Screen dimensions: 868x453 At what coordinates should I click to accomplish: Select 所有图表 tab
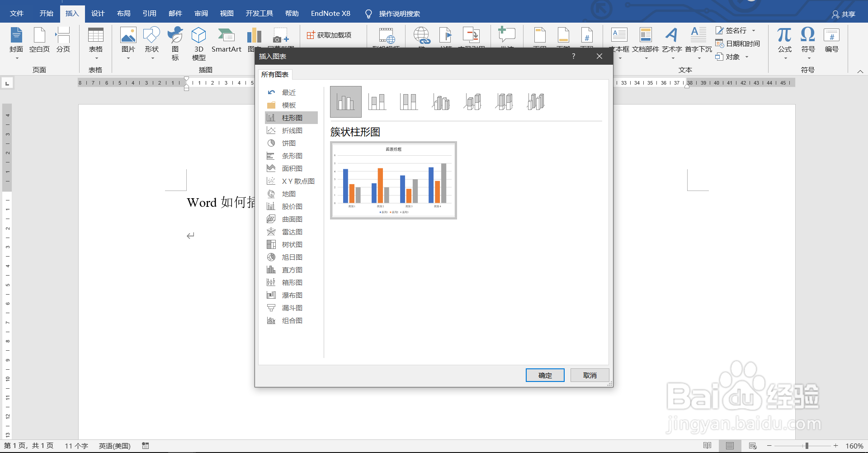click(x=275, y=74)
